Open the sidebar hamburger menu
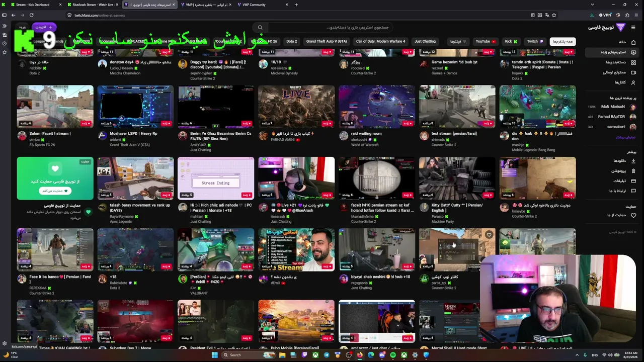644x362 pixels. (x=633, y=27)
